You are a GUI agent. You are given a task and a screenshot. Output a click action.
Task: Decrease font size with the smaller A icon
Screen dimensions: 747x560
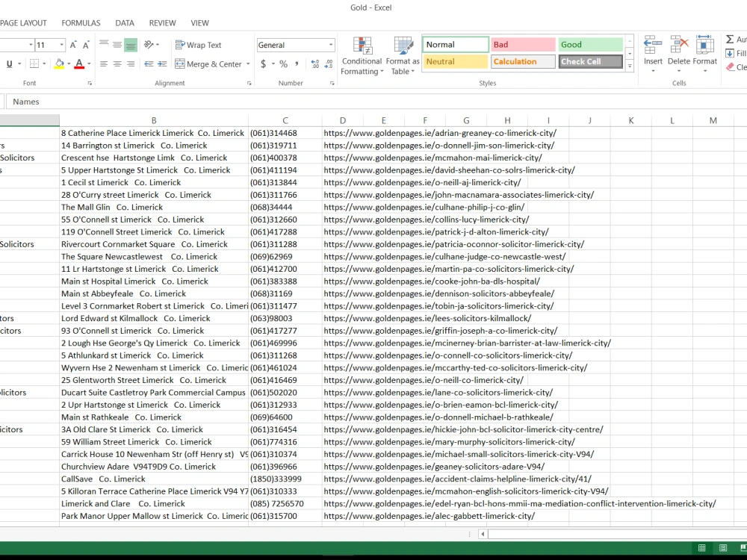tap(86, 46)
